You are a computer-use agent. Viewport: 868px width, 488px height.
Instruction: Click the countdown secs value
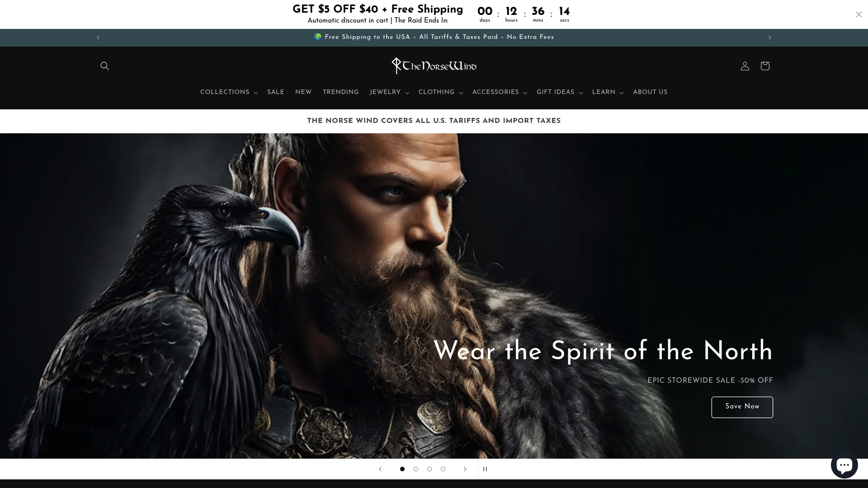click(x=564, y=12)
